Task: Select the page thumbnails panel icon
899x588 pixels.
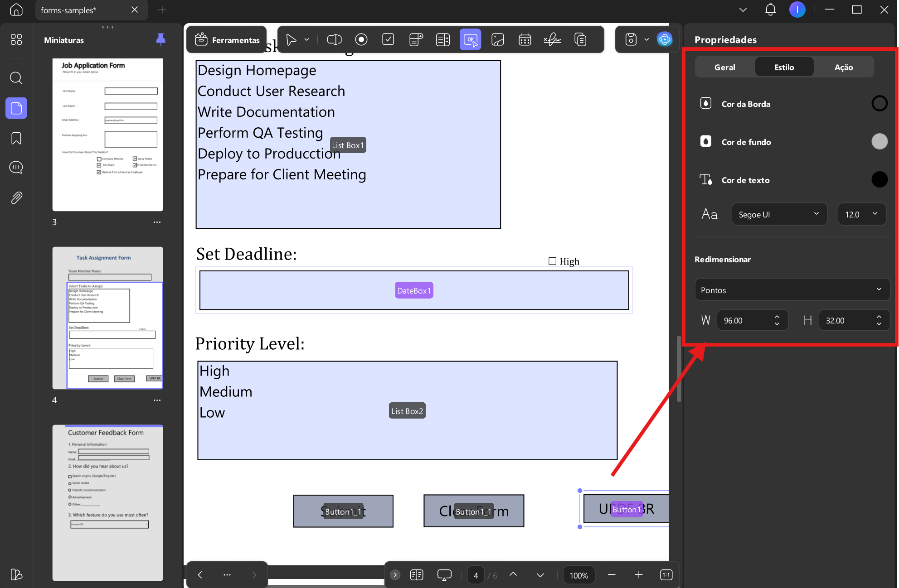Action: (16, 108)
